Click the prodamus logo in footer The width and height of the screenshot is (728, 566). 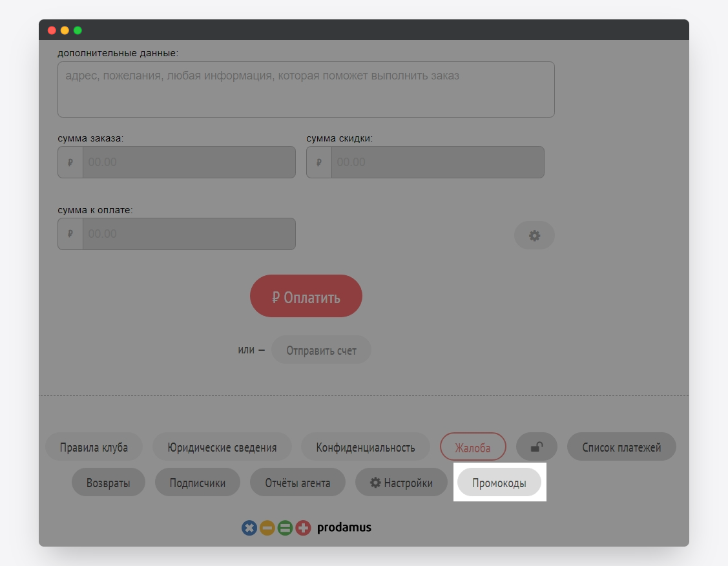[306, 528]
